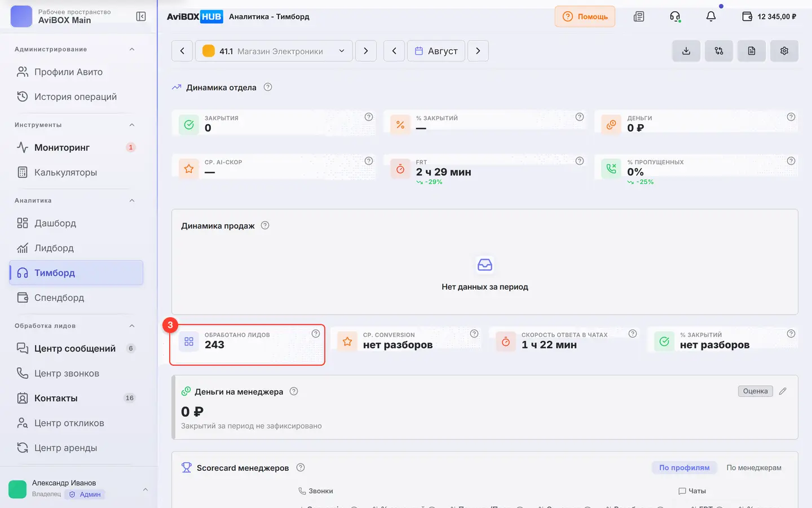Show help for Скорость ответа в чатах
This screenshot has width=812, height=508.
pos(633,334)
